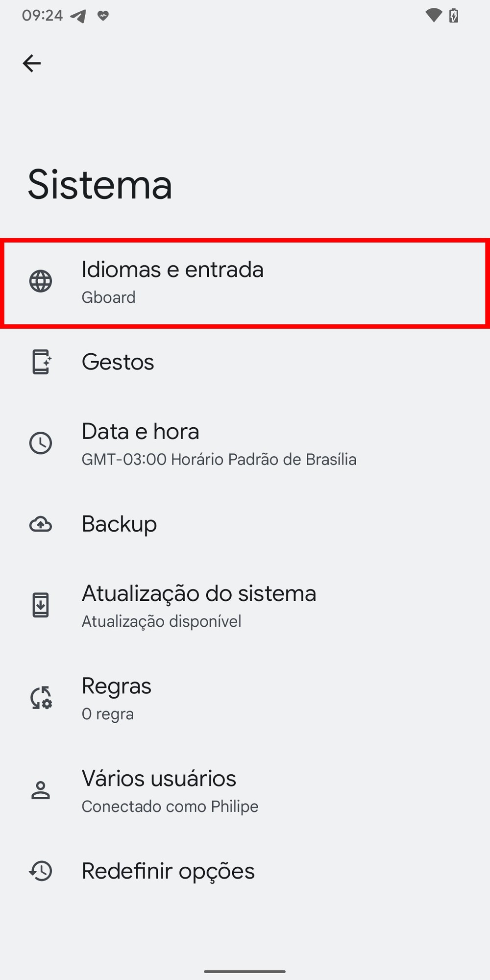
Task: Tap the battery charging status icon
Action: tap(454, 16)
